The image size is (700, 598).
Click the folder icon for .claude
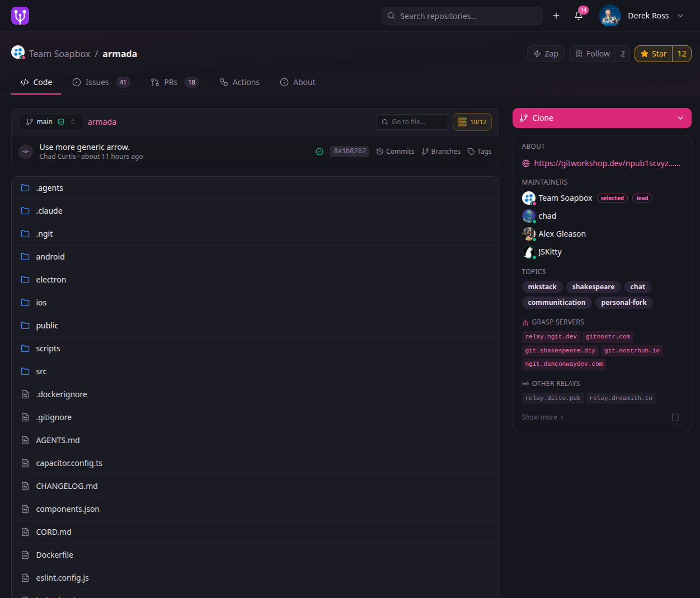25,211
